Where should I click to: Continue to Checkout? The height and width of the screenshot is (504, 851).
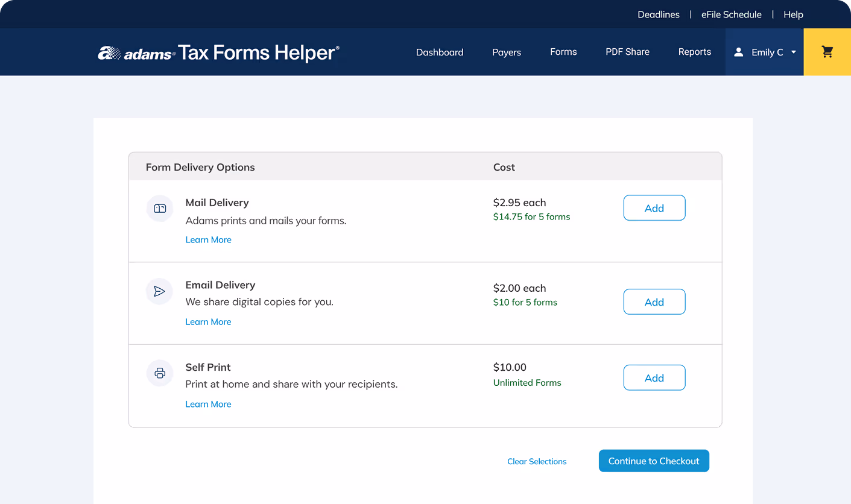click(654, 461)
